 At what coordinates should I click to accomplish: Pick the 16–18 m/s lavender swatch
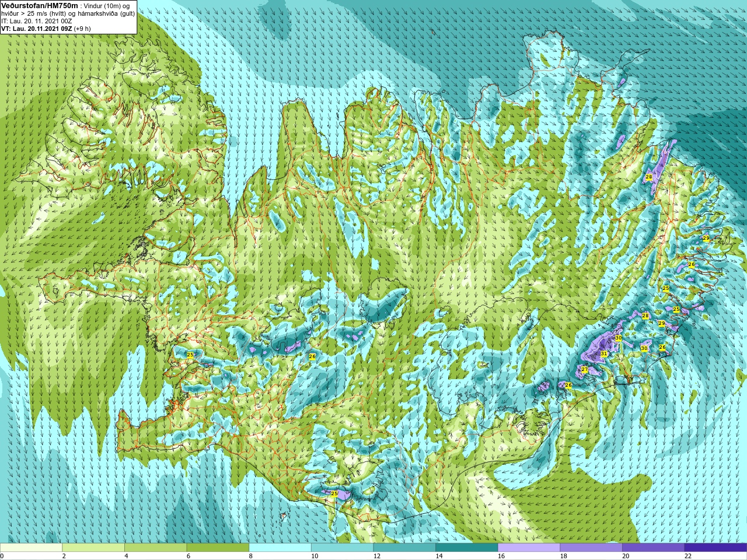(529, 547)
